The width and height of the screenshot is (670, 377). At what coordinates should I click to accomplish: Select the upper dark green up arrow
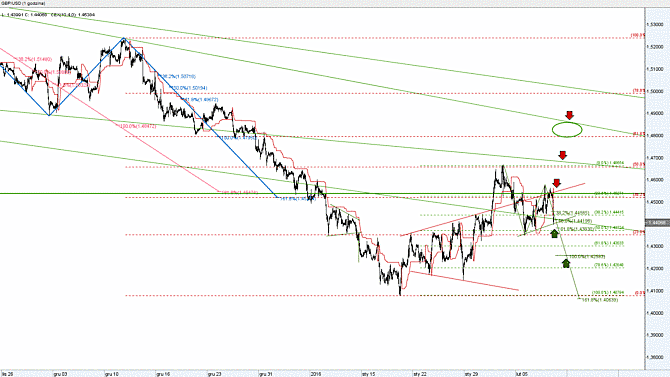coord(554,233)
